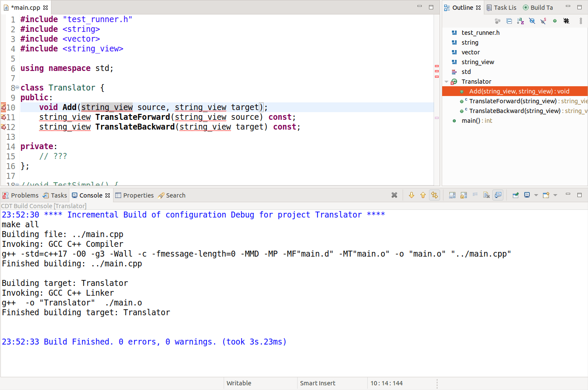The height and width of the screenshot is (390, 588).
Task: Toggle word wrap in the Console
Action: (x=475, y=195)
